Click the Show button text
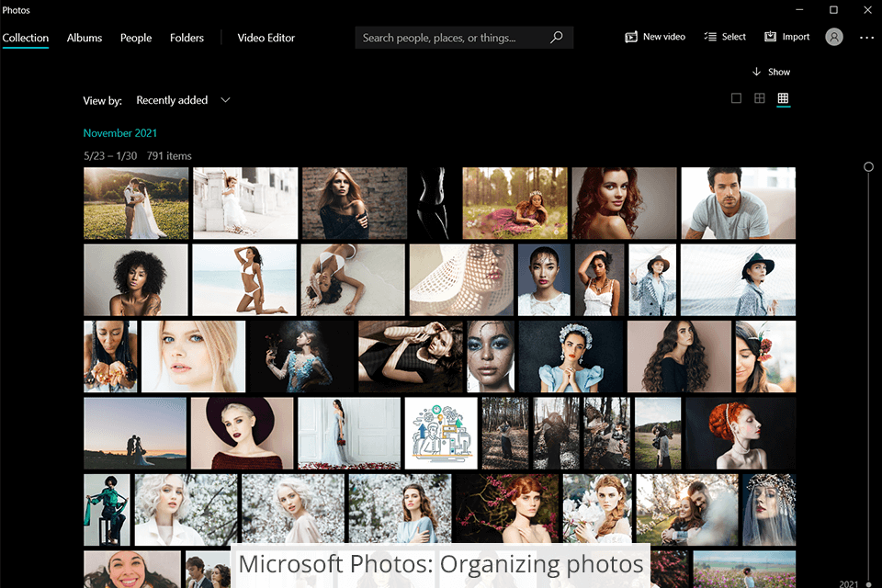 tap(779, 72)
